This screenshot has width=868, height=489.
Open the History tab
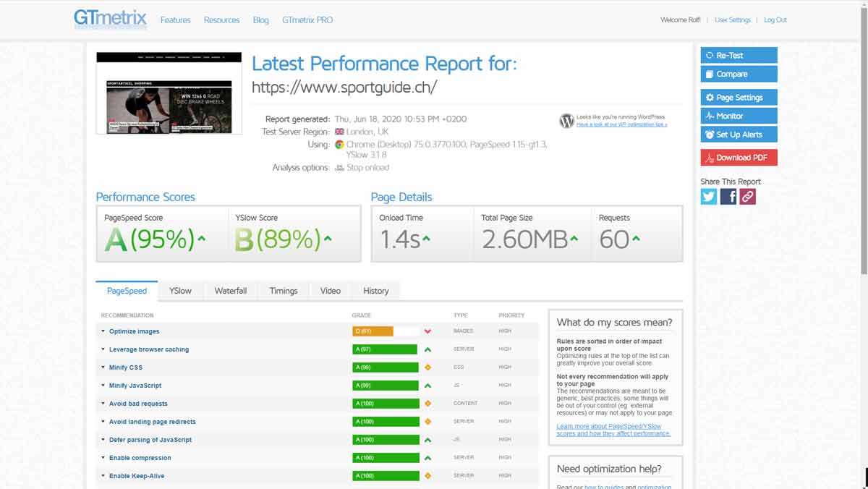tap(376, 291)
